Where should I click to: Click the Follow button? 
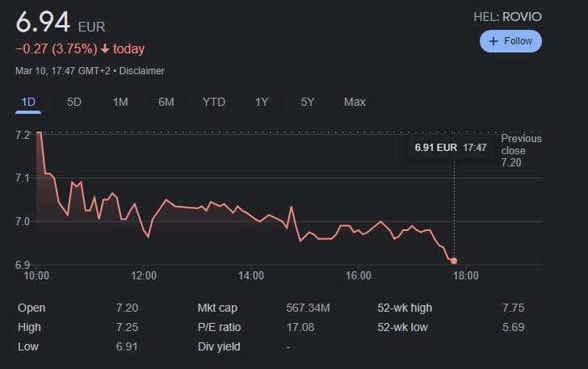[x=510, y=41]
